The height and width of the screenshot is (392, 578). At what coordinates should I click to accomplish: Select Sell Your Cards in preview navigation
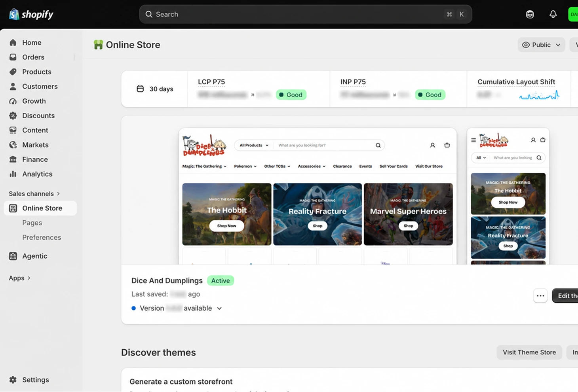(394, 166)
